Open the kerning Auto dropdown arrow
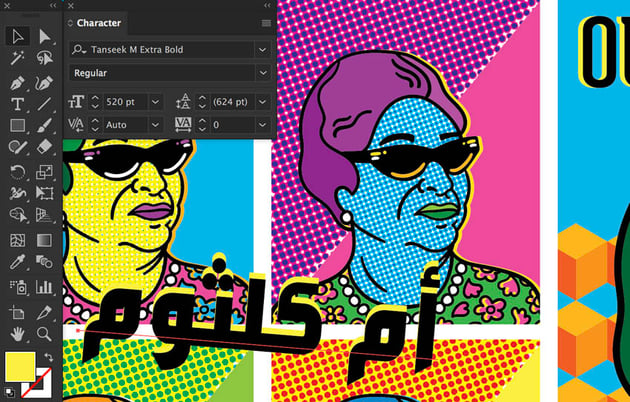Image resolution: width=630 pixels, height=402 pixels. (155, 125)
